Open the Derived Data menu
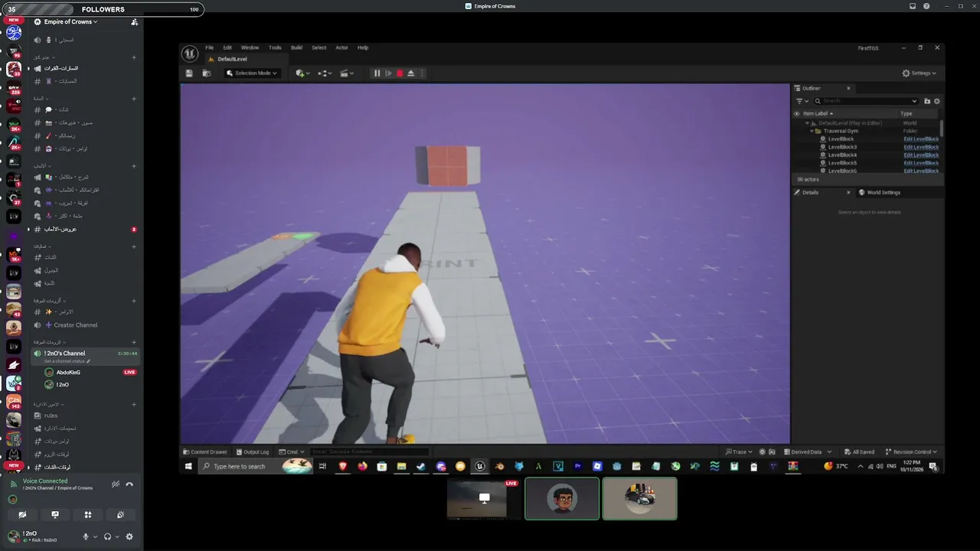This screenshot has height=551, width=980. tap(807, 452)
